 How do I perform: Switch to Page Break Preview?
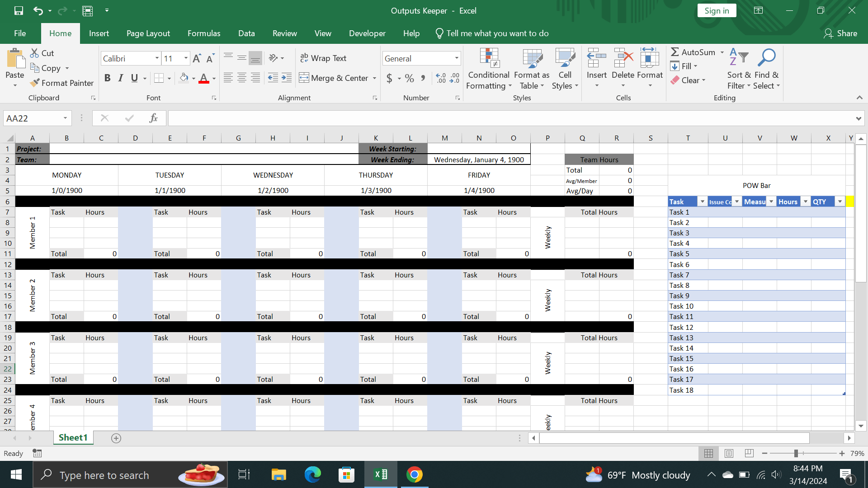pyautogui.click(x=749, y=453)
